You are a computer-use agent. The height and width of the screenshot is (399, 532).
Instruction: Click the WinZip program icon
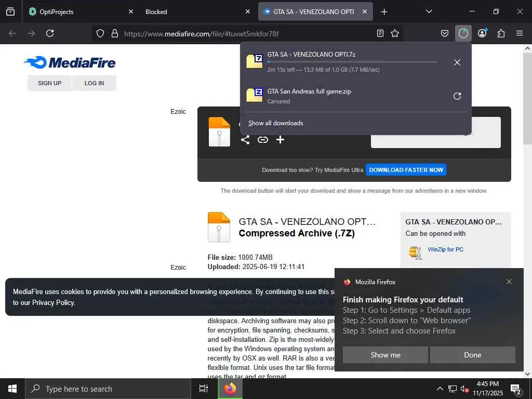pyautogui.click(x=416, y=253)
